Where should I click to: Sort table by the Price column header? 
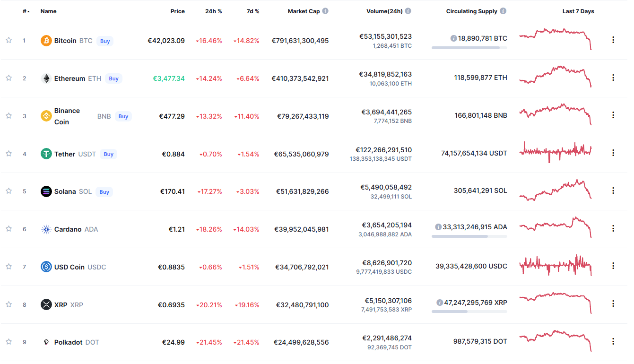click(178, 11)
